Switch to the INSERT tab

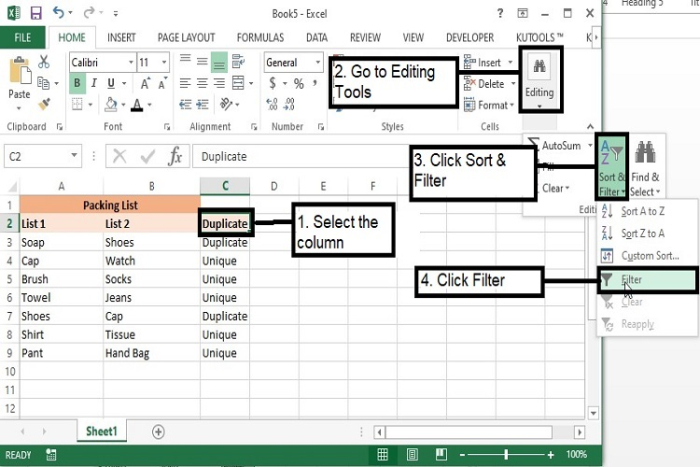click(121, 38)
